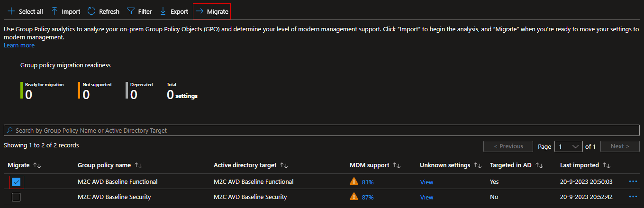Open the 87% MDM support link

tap(368, 197)
